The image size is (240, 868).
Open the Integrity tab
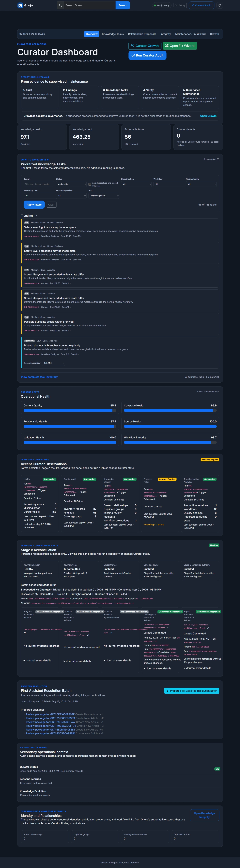tap(166, 34)
